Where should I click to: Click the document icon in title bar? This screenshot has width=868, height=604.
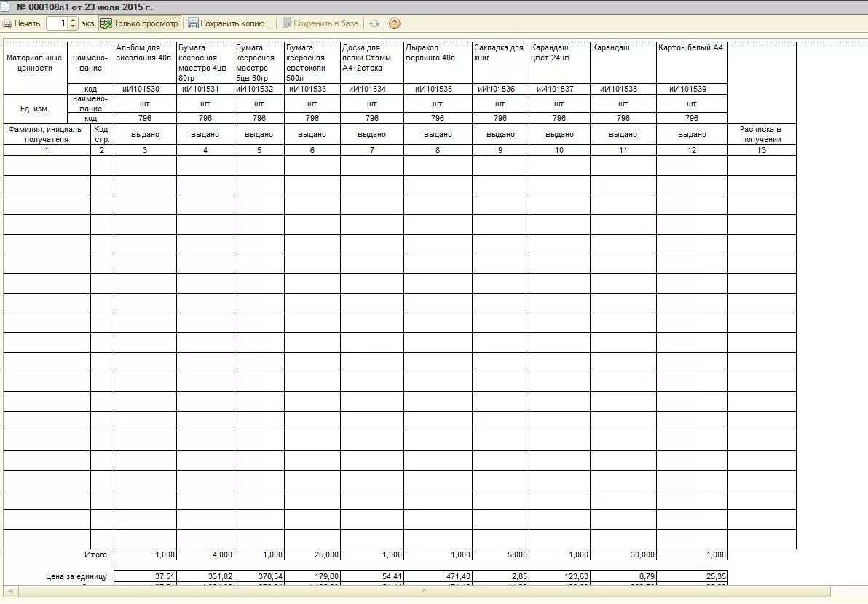point(7,7)
